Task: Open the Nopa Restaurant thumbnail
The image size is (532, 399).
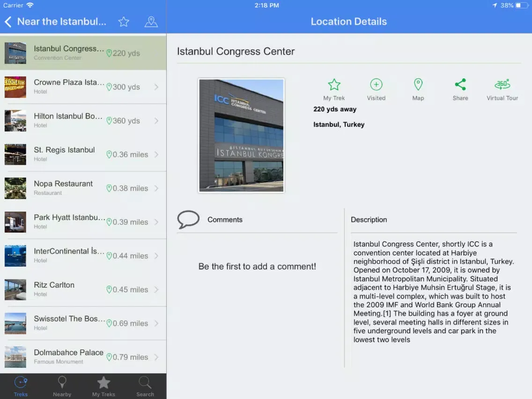Action: 15,188
